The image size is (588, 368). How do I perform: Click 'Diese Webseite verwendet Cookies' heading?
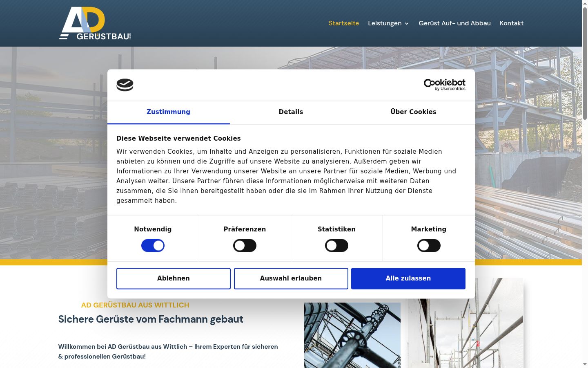[178, 139]
